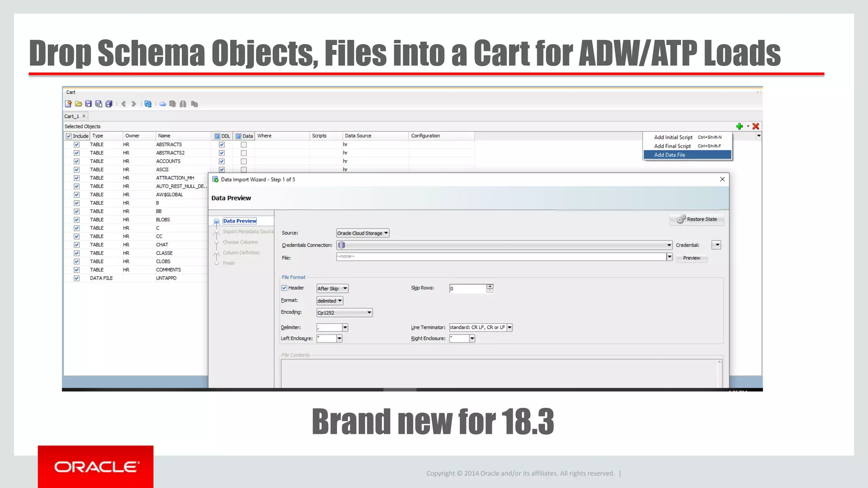
Task: Open the Credential dropdown arrow
Action: point(717,245)
